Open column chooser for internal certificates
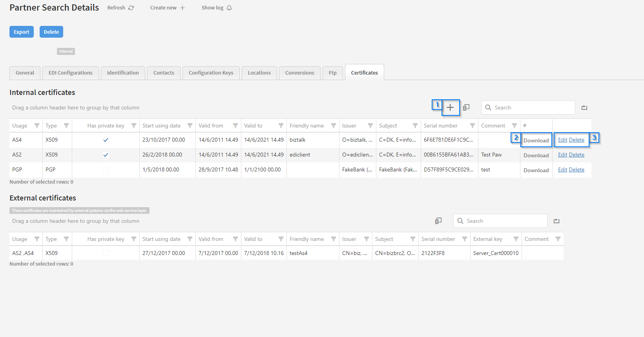The image size is (644, 337). [x=466, y=107]
